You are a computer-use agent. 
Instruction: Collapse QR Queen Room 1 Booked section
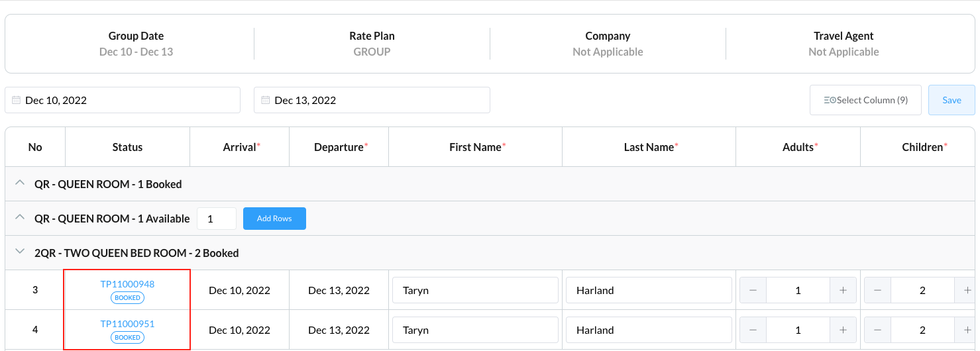pyautogui.click(x=20, y=183)
